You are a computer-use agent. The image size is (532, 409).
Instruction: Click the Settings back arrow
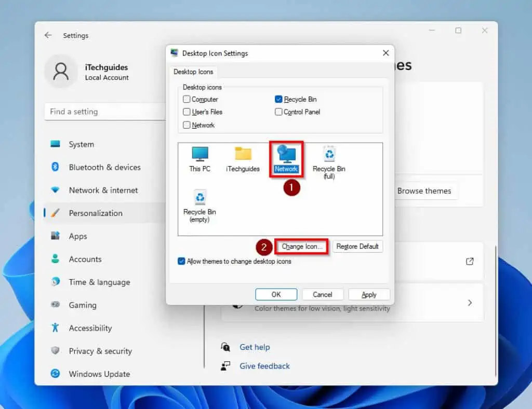pos(48,35)
